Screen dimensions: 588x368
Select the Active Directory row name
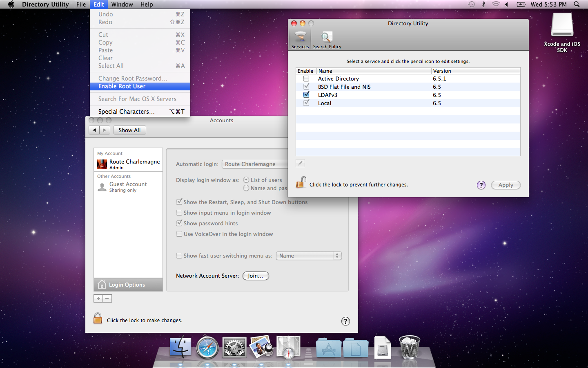tap(339, 79)
